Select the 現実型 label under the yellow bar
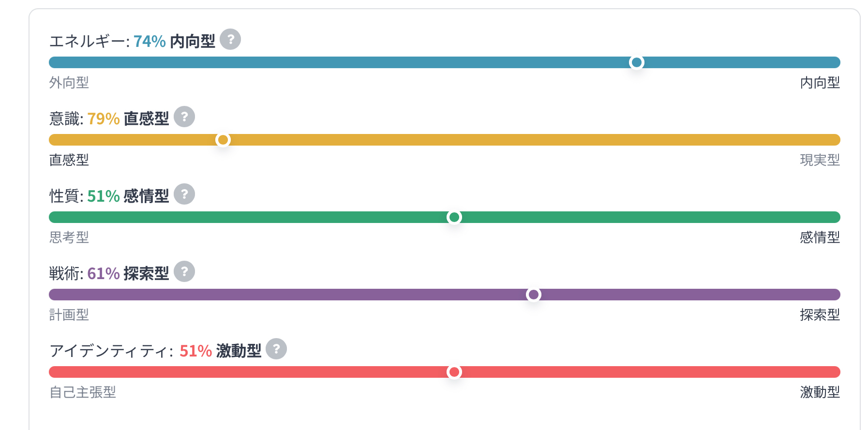The width and height of the screenshot is (868, 430). 820,160
